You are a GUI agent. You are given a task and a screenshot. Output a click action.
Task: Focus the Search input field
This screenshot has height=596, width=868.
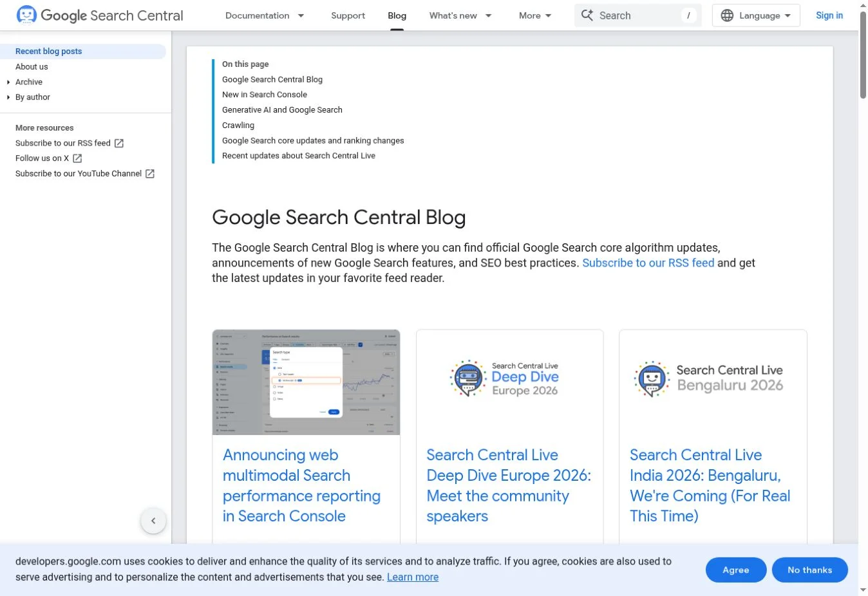click(637, 15)
